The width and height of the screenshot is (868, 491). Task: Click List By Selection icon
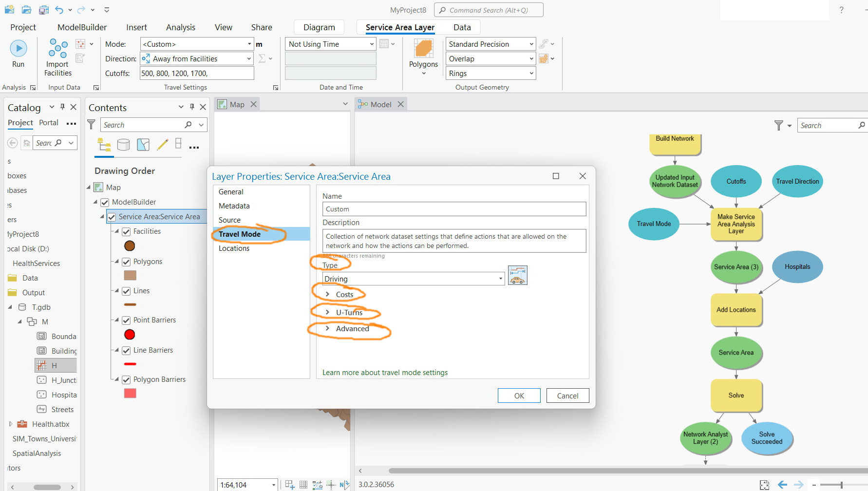pos(143,145)
